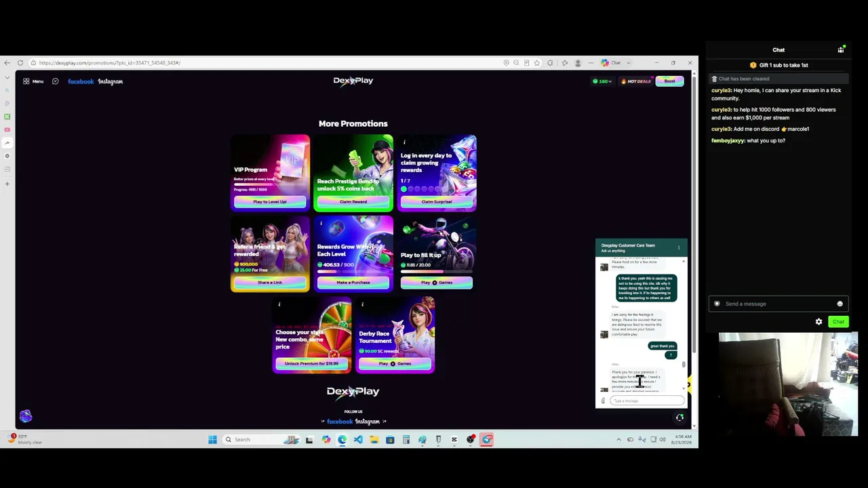Image resolution: width=868 pixels, height=488 pixels.
Task: Show hidden system tray icons
Action: pyautogui.click(x=618, y=440)
